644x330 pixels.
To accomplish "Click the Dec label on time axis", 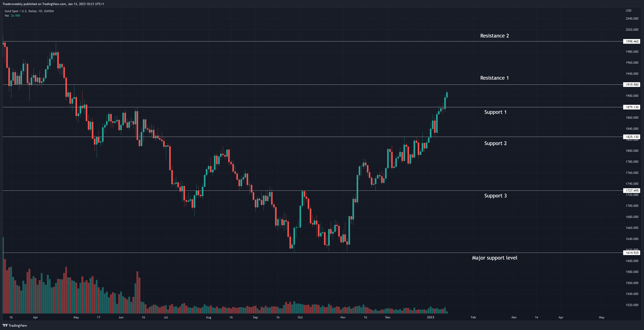I will pos(388,317).
